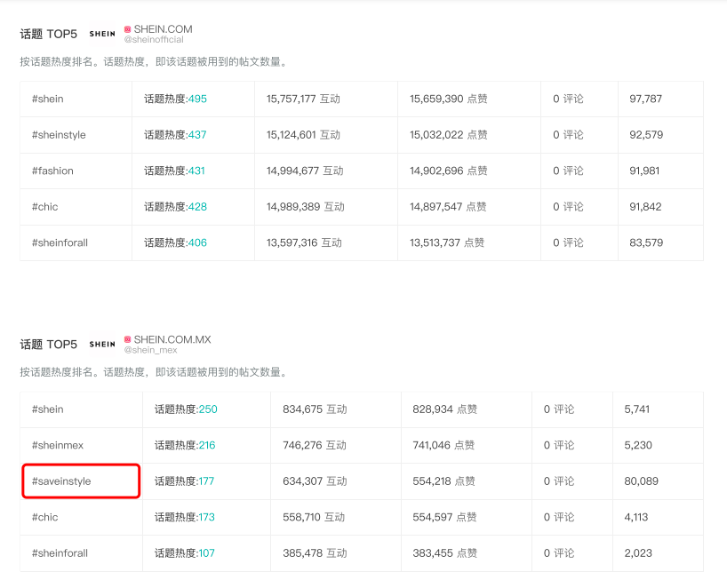The image size is (727, 588).
Task: Select #shein in the SHEIN.COM.MX table
Action: pos(48,409)
